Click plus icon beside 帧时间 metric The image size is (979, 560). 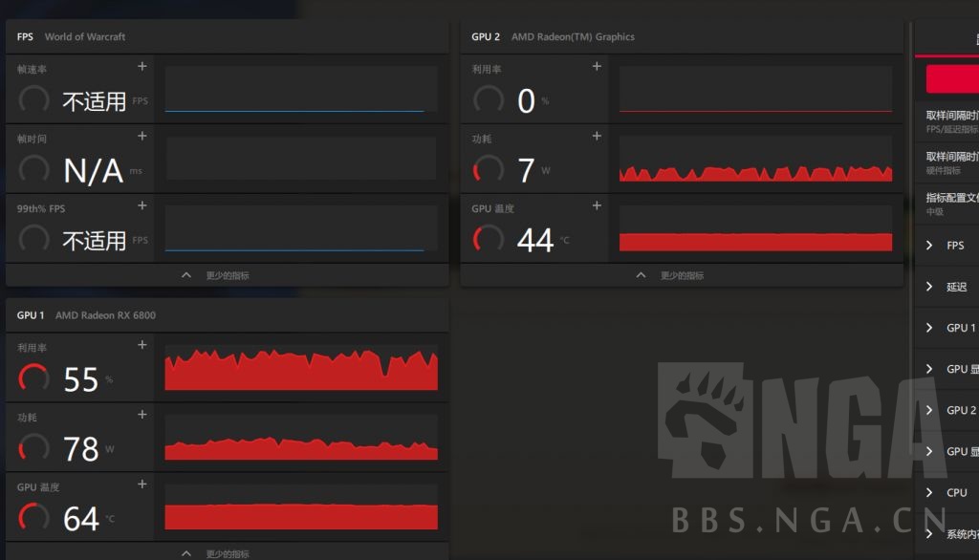pos(142,137)
